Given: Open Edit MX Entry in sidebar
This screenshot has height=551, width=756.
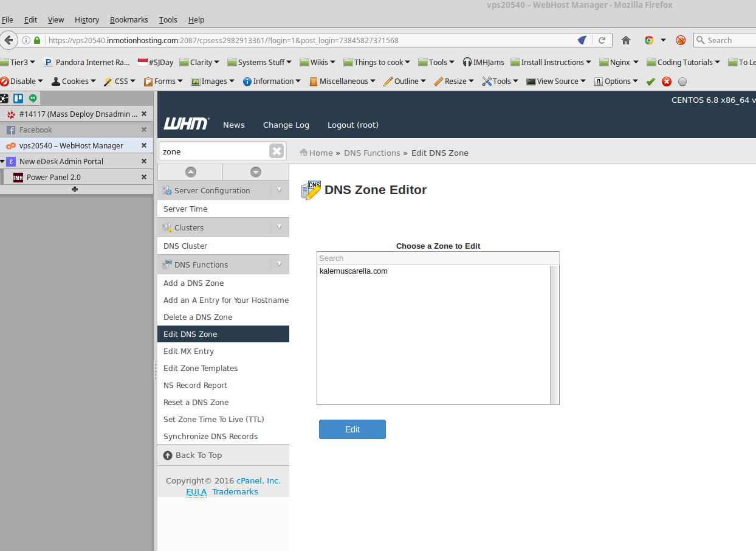Looking at the screenshot, I should pos(188,351).
